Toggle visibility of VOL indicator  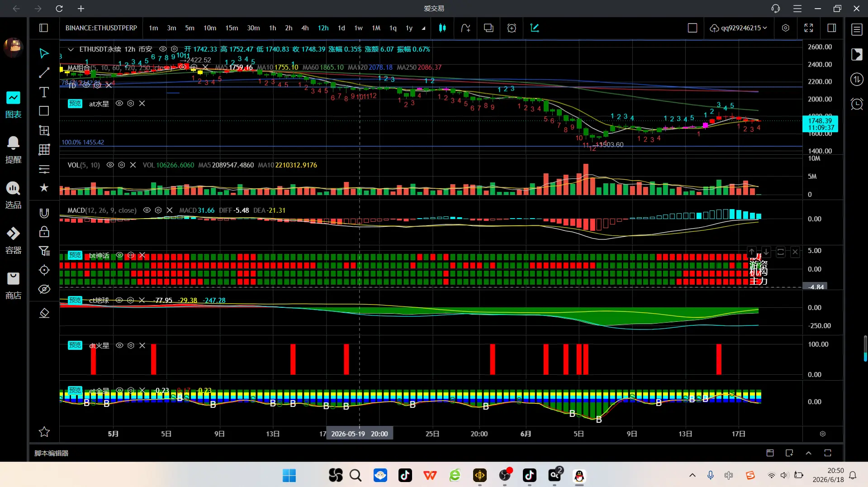click(x=110, y=165)
